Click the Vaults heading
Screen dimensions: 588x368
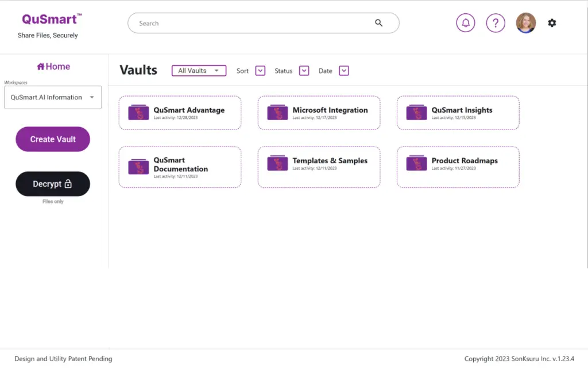(138, 70)
